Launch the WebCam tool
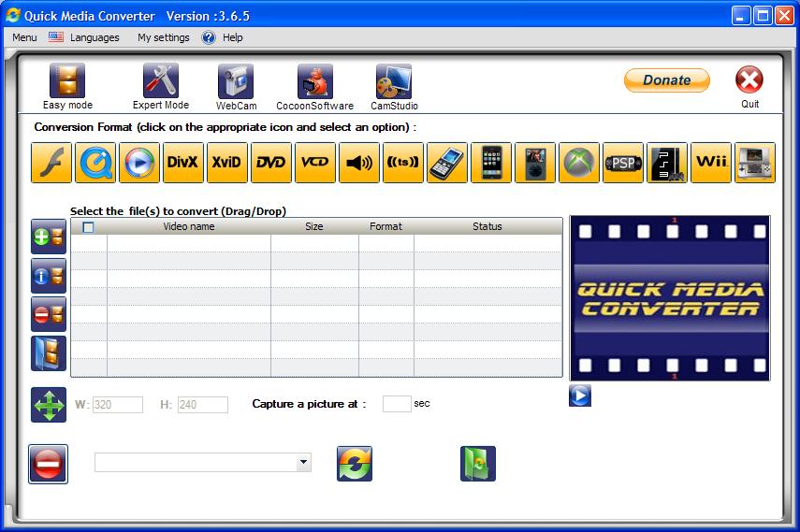Viewport: 800px width, 532px height. [236, 81]
